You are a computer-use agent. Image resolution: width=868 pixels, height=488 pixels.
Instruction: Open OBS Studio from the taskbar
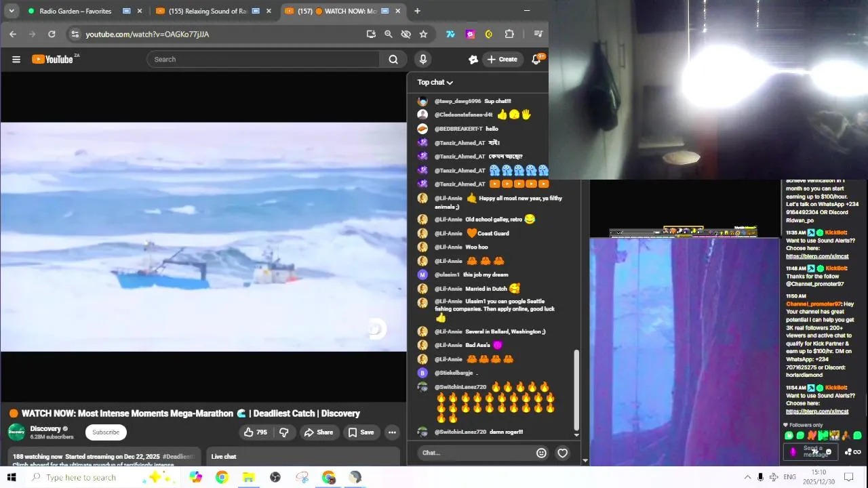275,477
